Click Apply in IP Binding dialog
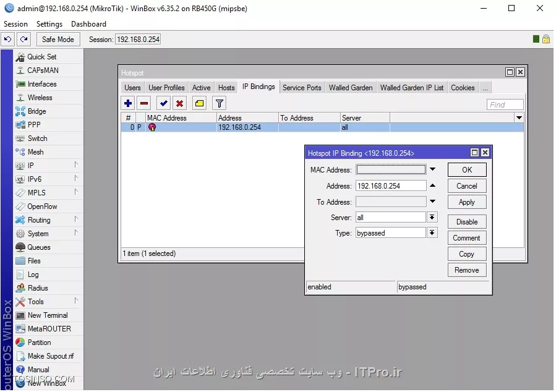The image size is (556, 392). tap(467, 202)
